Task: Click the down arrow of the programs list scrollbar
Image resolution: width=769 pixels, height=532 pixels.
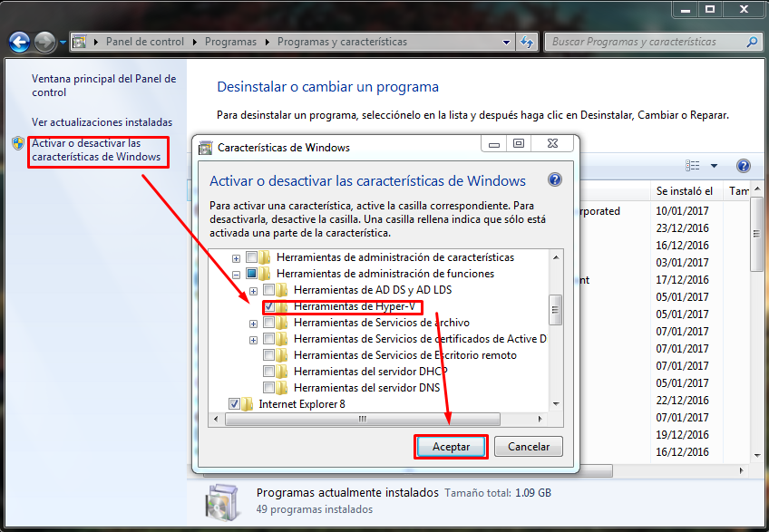Action: point(757,456)
